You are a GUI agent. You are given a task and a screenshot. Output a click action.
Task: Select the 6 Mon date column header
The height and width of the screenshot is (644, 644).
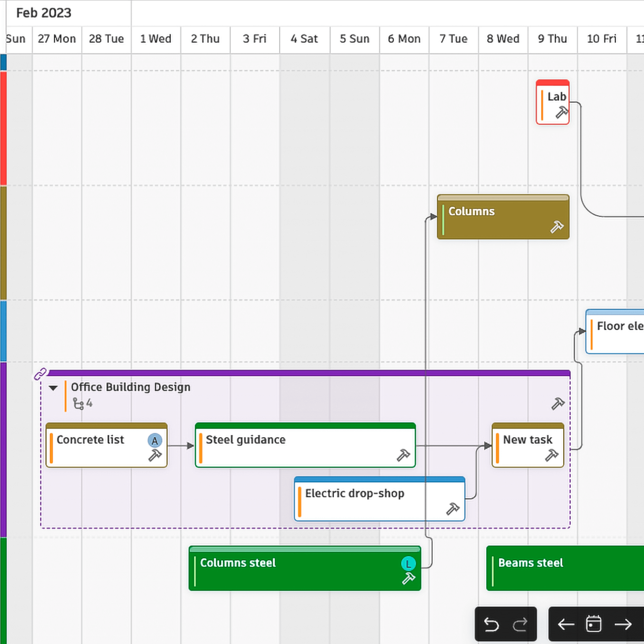(404, 39)
